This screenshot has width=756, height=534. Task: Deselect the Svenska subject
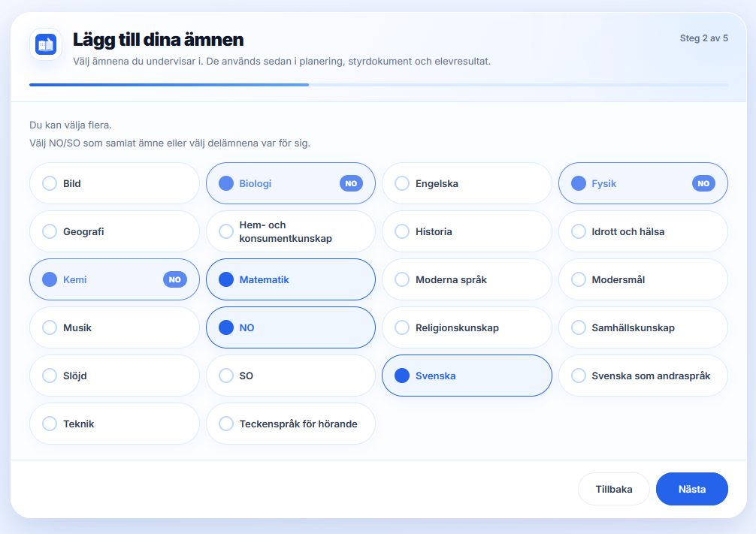(467, 376)
